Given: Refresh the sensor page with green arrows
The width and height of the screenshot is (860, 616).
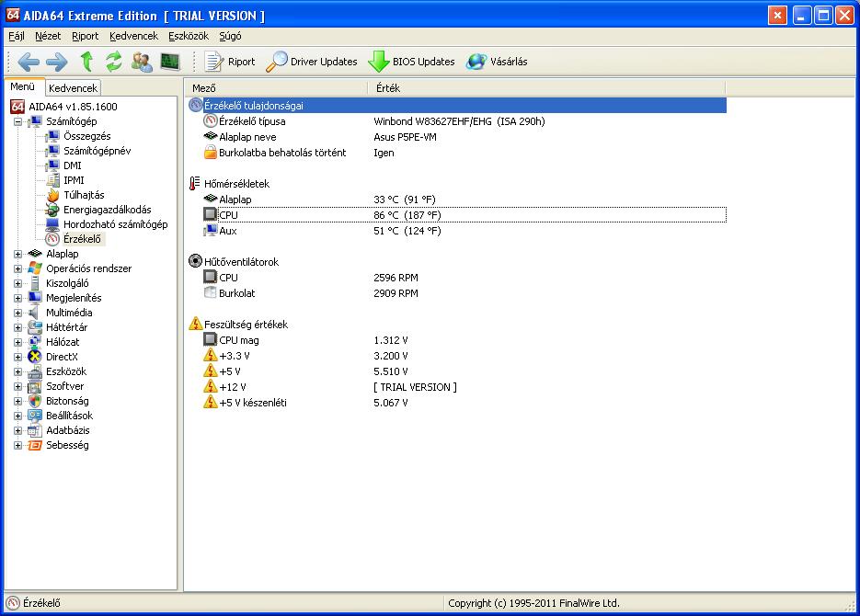Looking at the screenshot, I should click(x=114, y=62).
